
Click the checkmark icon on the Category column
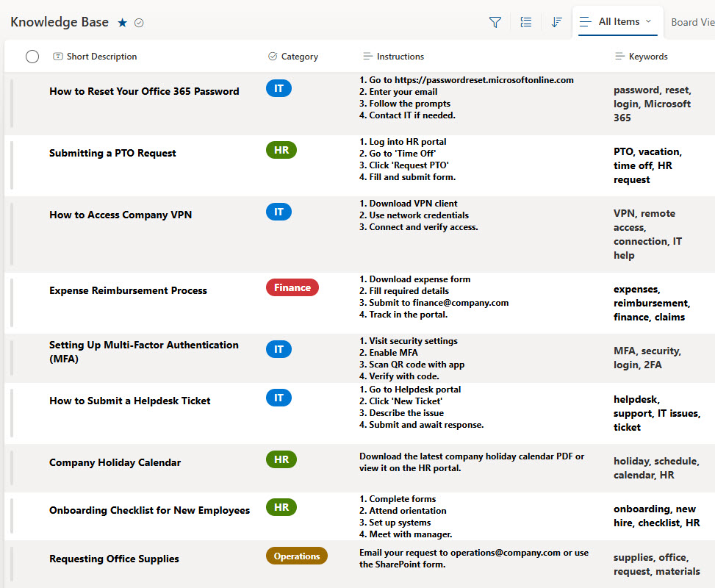point(271,56)
